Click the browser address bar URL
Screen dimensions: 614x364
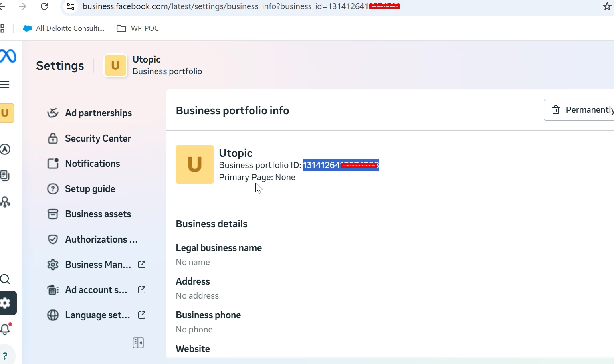(x=240, y=6)
